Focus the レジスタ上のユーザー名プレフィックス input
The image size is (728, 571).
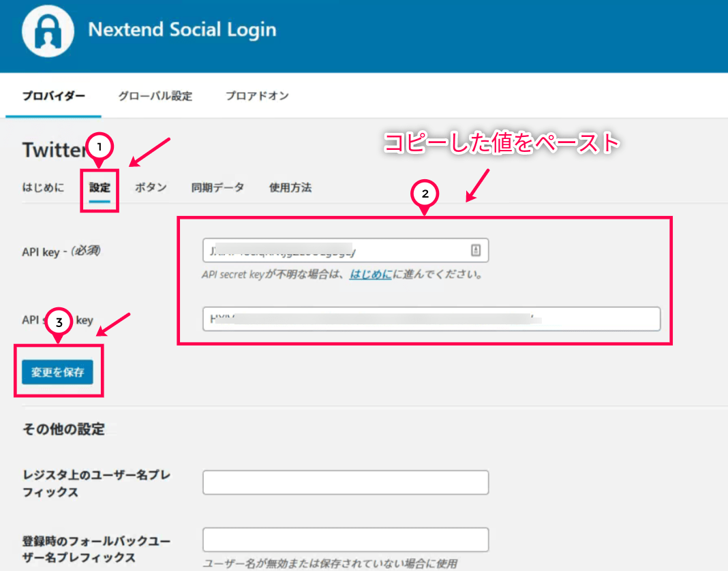click(346, 482)
